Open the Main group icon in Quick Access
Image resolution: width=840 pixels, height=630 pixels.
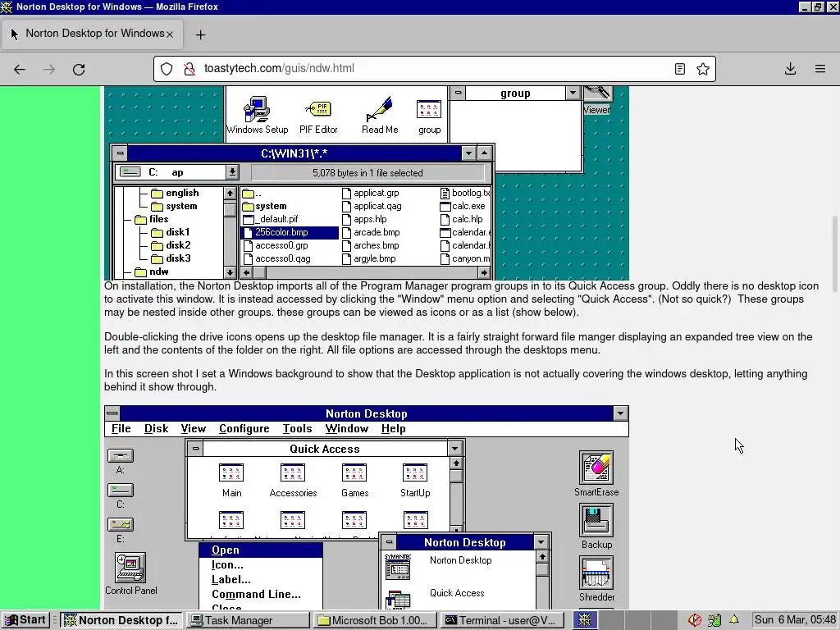231,473
